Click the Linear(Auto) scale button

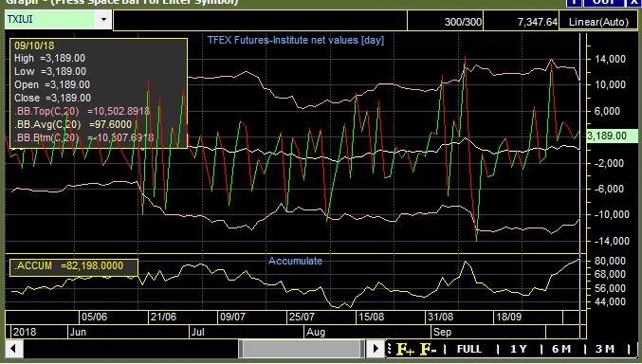click(598, 22)
